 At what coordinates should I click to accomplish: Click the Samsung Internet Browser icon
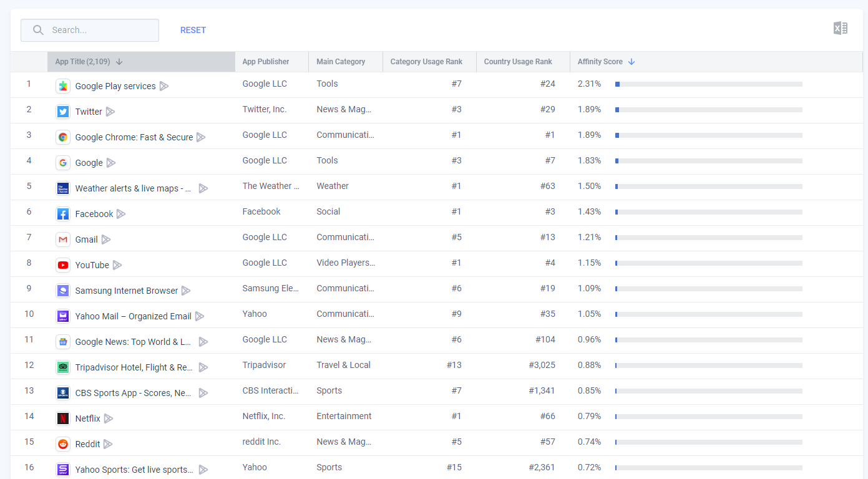(62, 291)
